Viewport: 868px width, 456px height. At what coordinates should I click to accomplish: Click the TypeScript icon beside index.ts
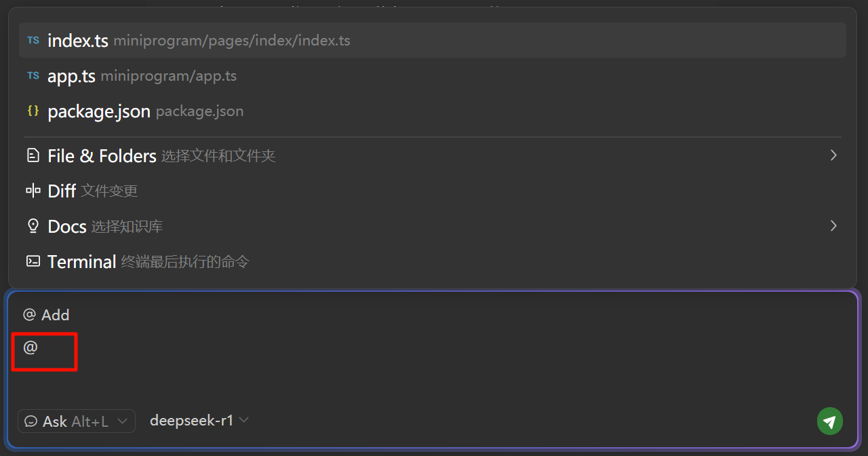coord(33,41)
